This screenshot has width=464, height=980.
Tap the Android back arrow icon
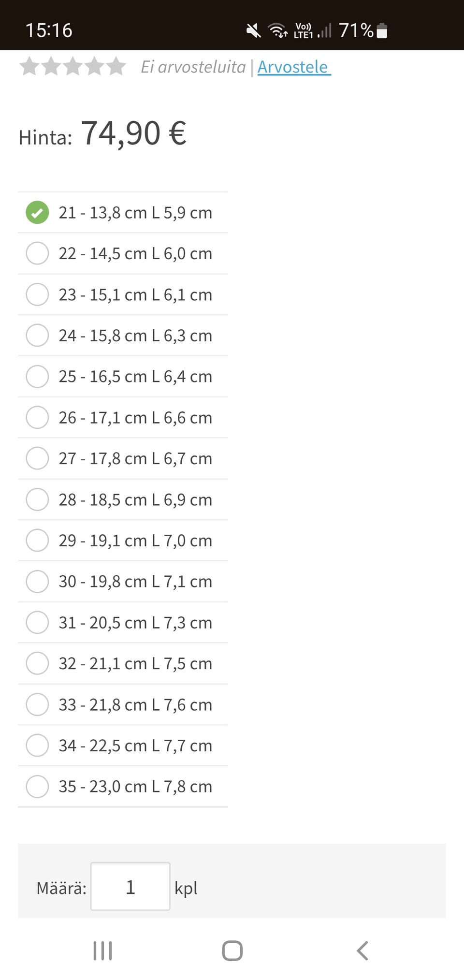[362, 951]
